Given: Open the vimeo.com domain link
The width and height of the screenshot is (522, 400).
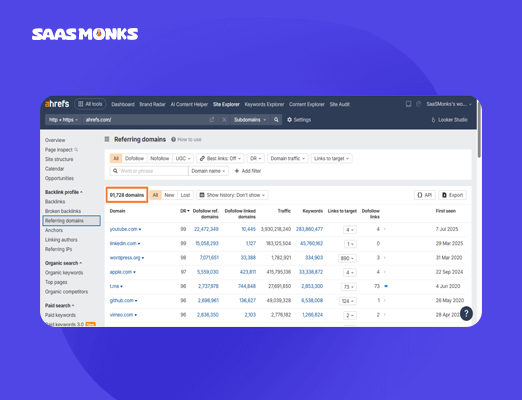Looking at the screenshot, I should pos(121,315).
